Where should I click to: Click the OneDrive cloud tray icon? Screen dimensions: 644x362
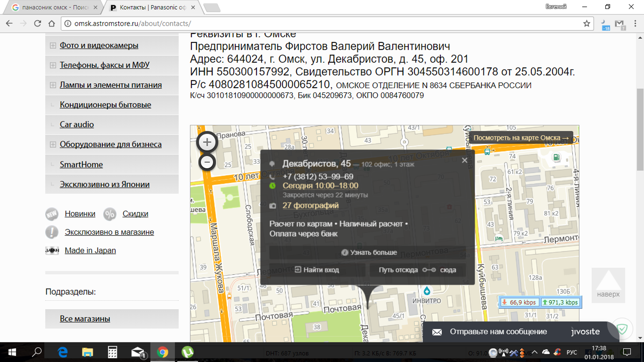(546, 352)
